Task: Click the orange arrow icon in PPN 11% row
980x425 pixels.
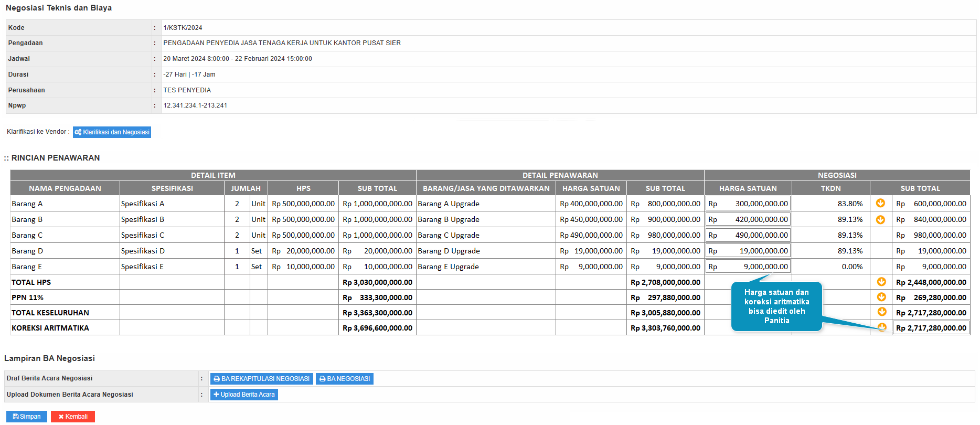Action: point(881,297)
